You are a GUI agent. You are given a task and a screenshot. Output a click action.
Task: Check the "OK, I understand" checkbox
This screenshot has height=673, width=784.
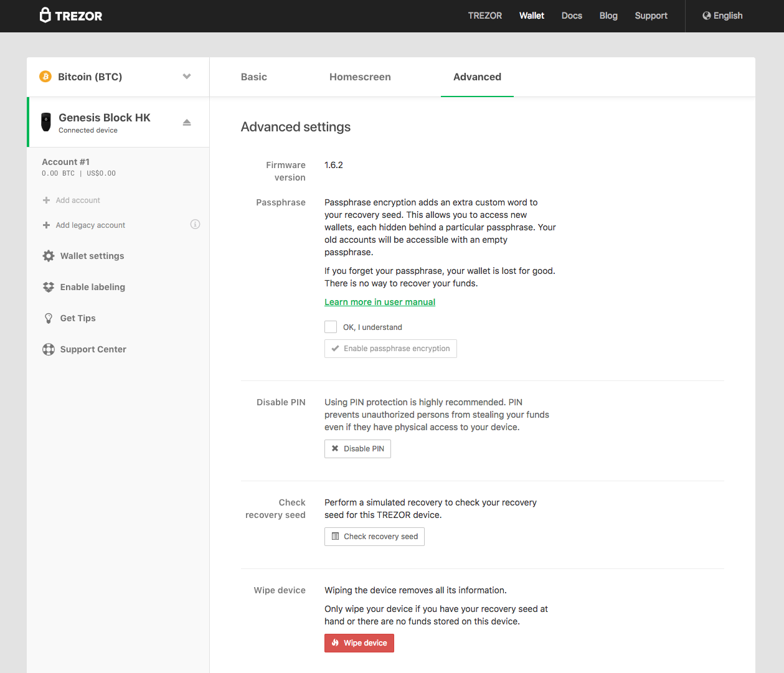point(331,327)
